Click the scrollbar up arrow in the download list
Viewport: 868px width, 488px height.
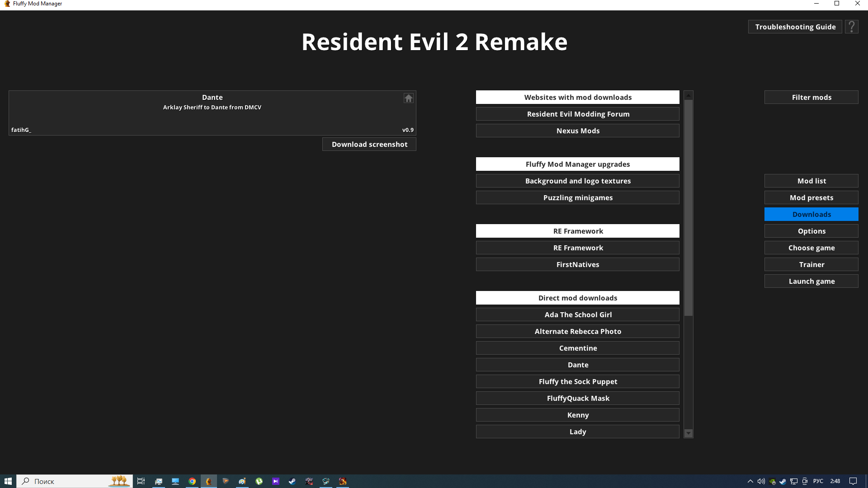click(x=688, y=95)
